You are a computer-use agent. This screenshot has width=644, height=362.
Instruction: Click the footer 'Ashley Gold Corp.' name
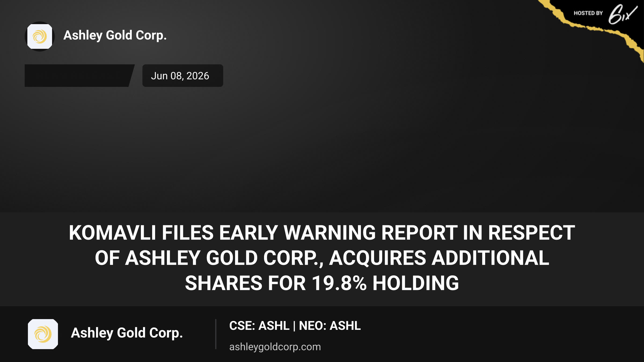coord(127,333)
